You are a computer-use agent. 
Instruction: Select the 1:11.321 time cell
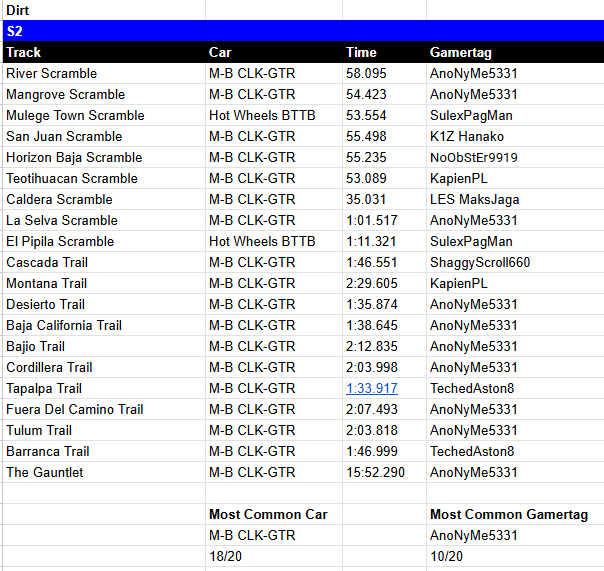click(384, 241)
